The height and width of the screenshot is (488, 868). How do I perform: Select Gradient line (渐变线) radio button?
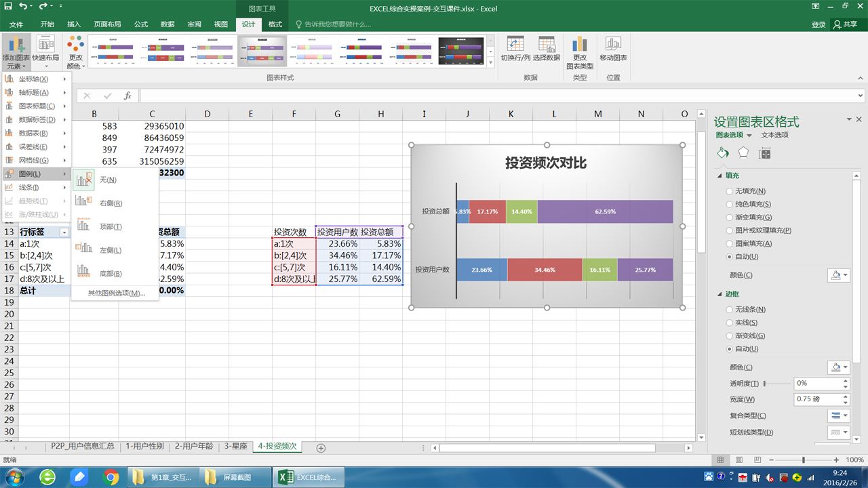click(730, 336)
